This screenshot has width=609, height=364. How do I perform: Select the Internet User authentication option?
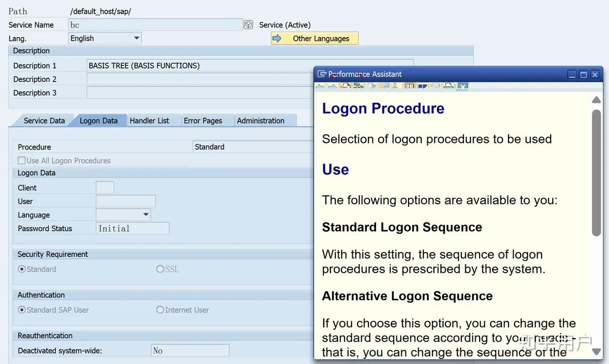point(160,310)
